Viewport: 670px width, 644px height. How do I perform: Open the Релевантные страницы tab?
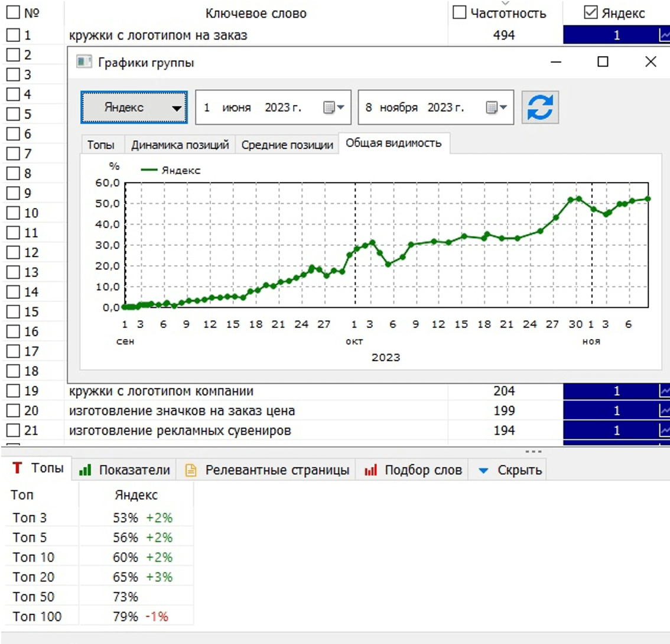pyautogui.click(x=267, y=470)
